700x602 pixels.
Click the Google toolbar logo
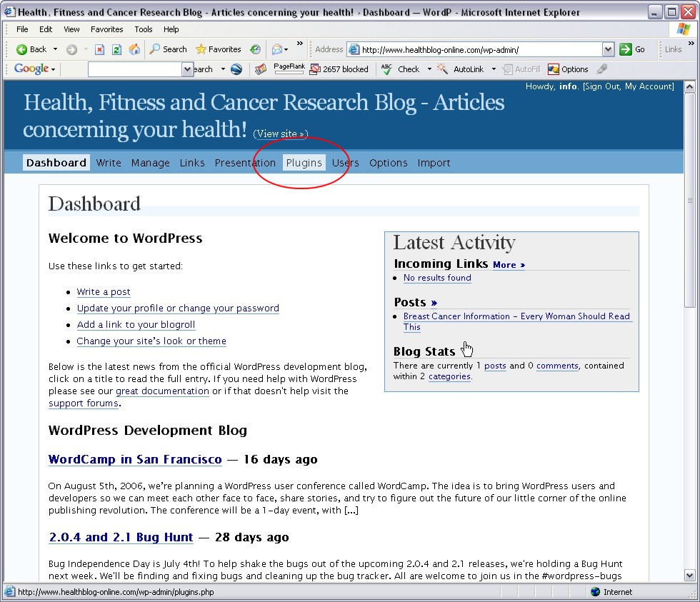31,69
